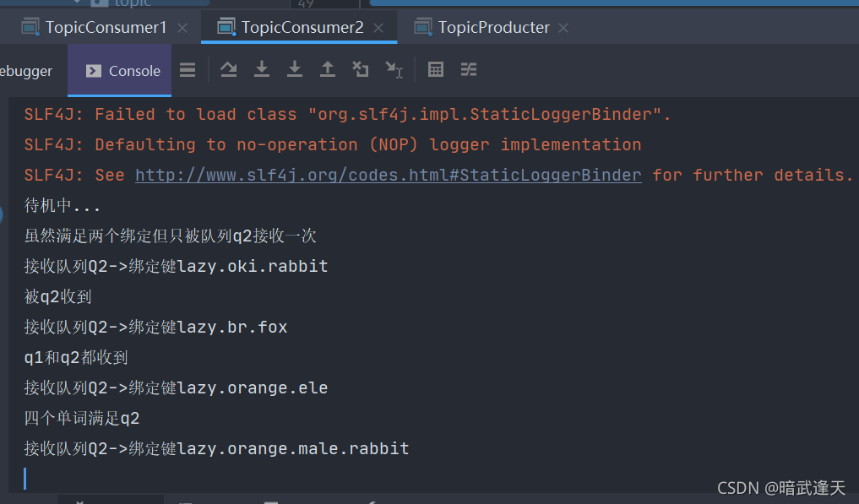Click the 'q1和q2都收到' console line
This screenshot has height=504, width=859.
click(x=76, y=358)
